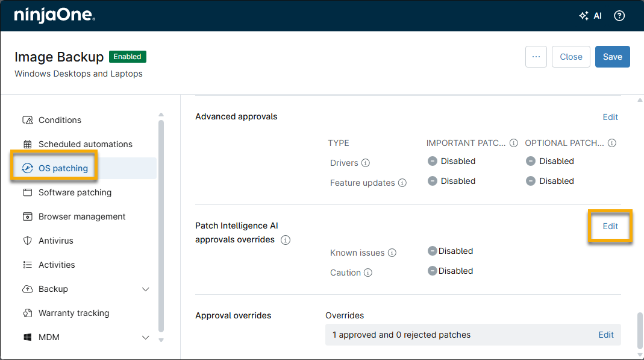Viewport: 644px width, 360px height.
Task: Click the TYPE column header
Action: pos(339,143)
